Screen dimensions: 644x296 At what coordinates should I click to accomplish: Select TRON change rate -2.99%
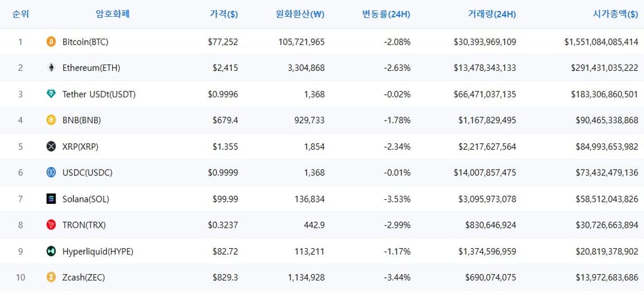click(x=397, y=225)
